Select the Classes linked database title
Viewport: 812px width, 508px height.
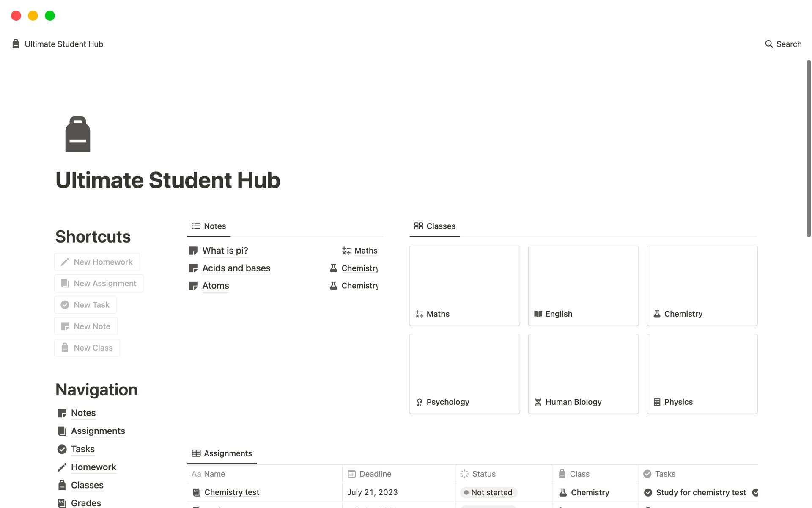coord(441,226)
